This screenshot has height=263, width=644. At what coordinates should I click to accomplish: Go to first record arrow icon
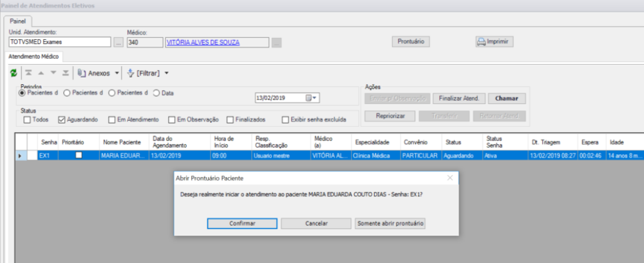[x=29, y=73]
